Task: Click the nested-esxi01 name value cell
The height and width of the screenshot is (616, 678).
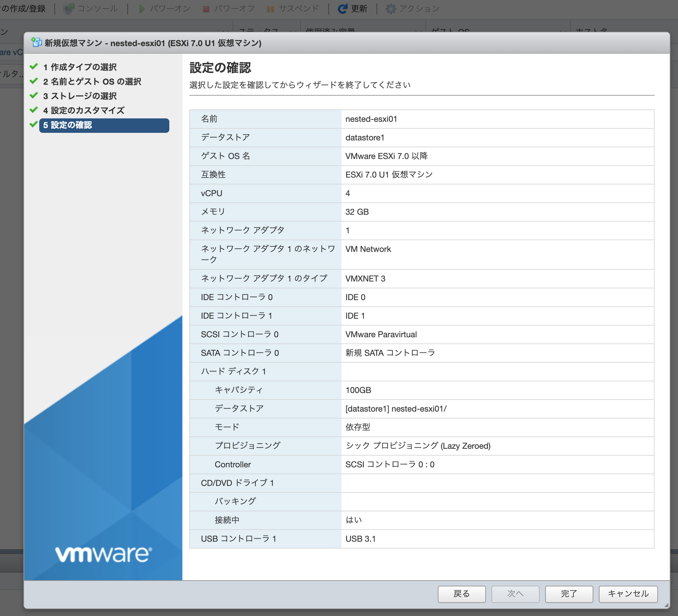Action: [x=371, y=119]
